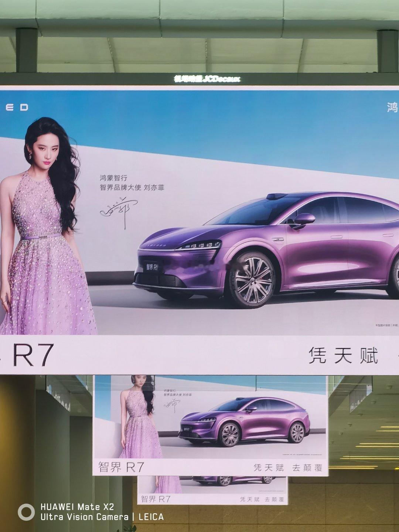This screenshot has width=399, height=532.
Task: Click '智界品牌大使 刘亦菲' on the top billboard
Action: (x=132, y=187)
